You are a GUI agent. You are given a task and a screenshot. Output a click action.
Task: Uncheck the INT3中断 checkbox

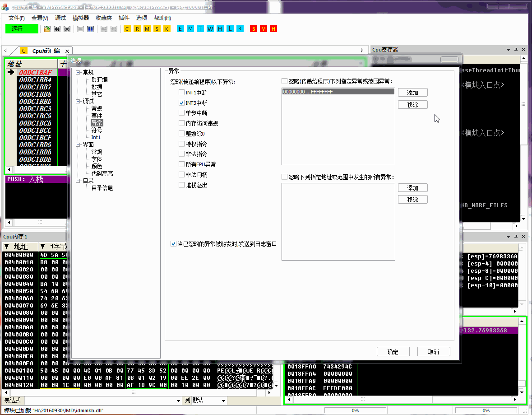point(181,103)
